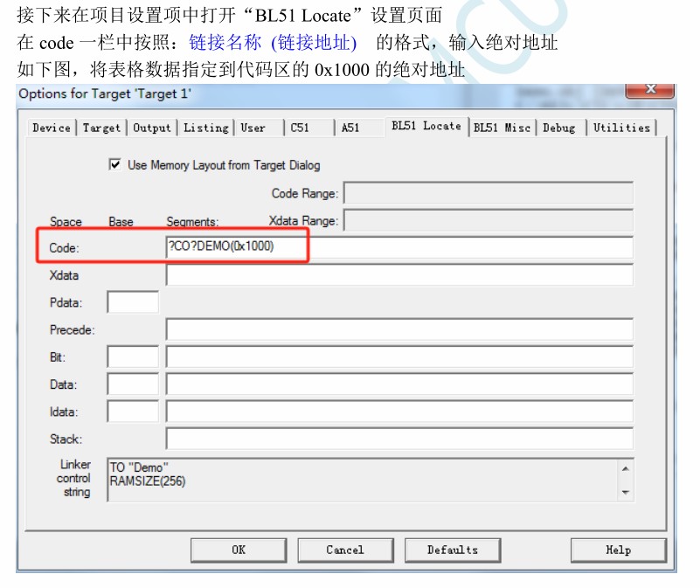Close the Options for Target dialog
Screen dimensions: 700x588
point(650,90)
